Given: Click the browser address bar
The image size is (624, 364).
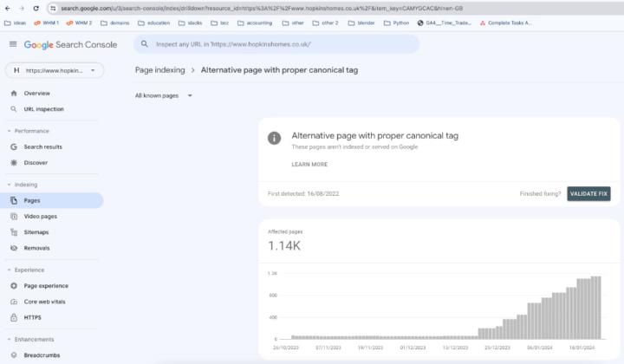Looking at the screenshot, I should tap(335, 9).
